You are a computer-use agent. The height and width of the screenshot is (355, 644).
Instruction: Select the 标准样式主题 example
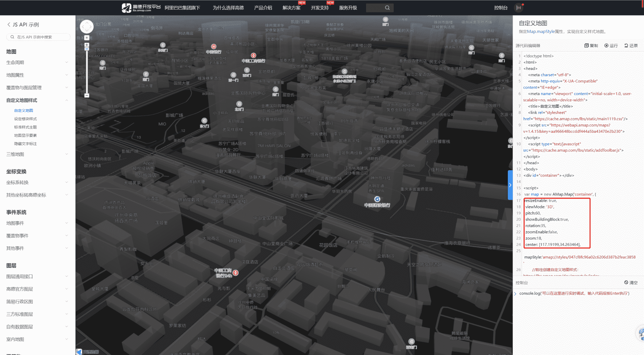[x=25, y=127]
